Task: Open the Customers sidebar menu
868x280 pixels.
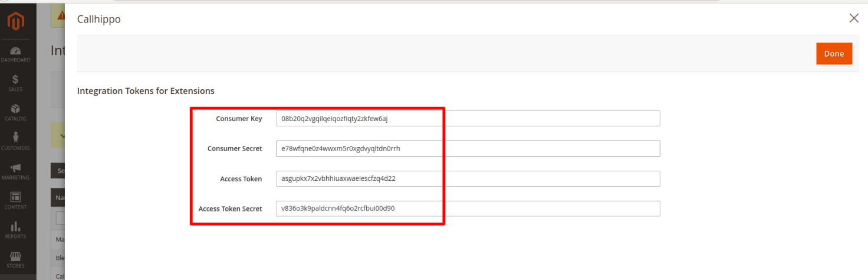Action: pos(16,142)
